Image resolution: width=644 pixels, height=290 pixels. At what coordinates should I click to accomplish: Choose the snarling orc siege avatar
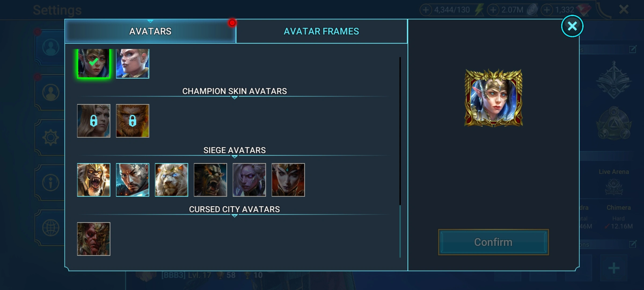[210, 180]
